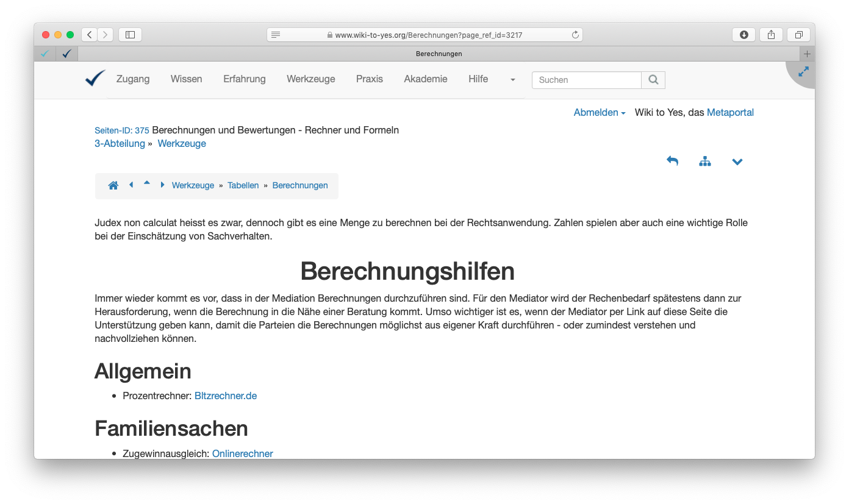Image resolution: width=849 pixels, height=504 pixels.
Task: Expand the navbar caret after Hilfe
Action: 512,80
